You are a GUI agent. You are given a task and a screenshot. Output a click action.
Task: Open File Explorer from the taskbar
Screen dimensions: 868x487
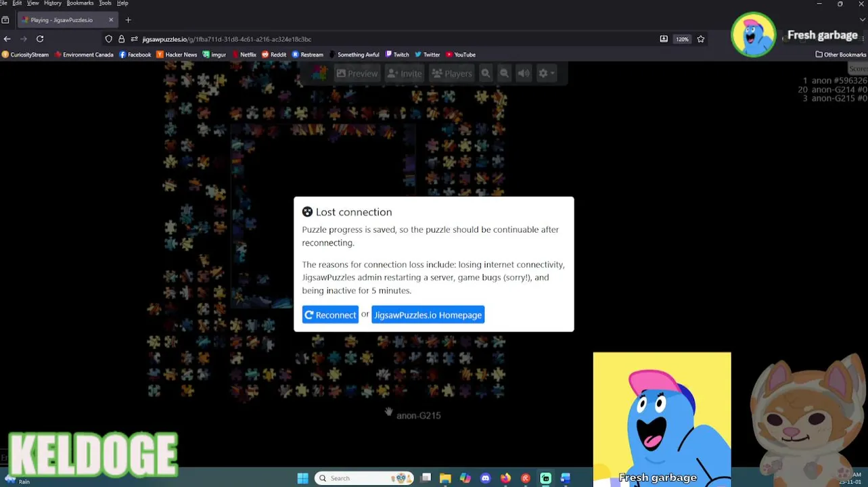pos(445,478)
